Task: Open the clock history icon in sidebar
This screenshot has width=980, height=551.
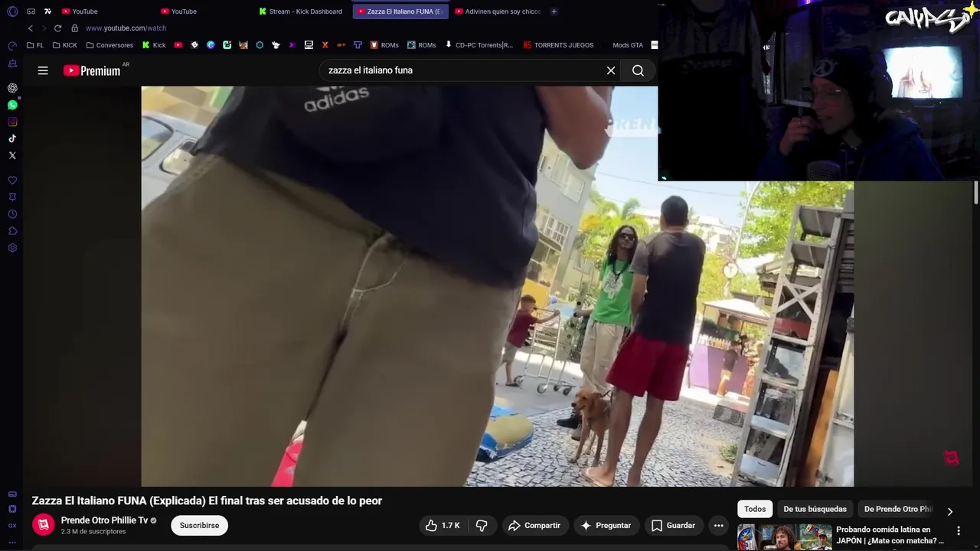Action: point(12,214)
